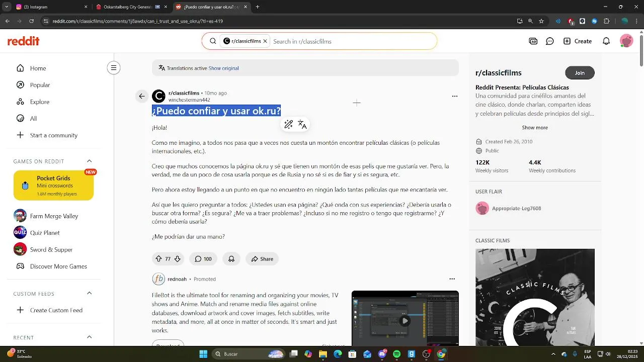
Task: Open winchesterman442 user profile
Action: tap(189, 100)
